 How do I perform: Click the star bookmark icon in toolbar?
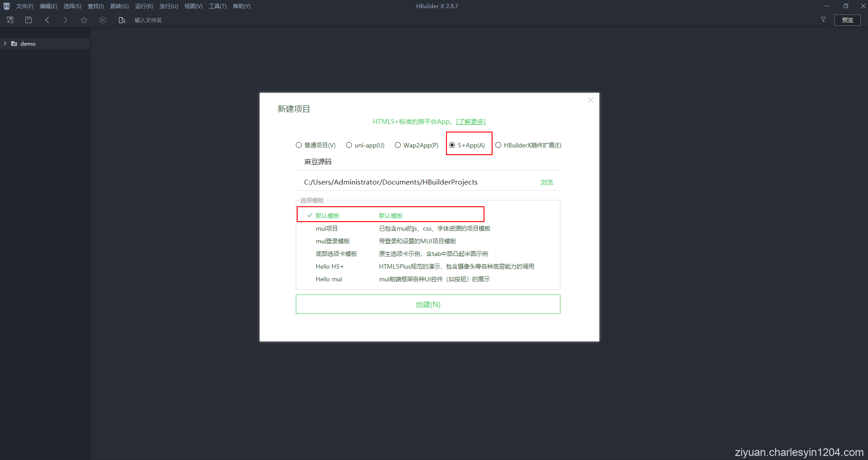[84, 20]
